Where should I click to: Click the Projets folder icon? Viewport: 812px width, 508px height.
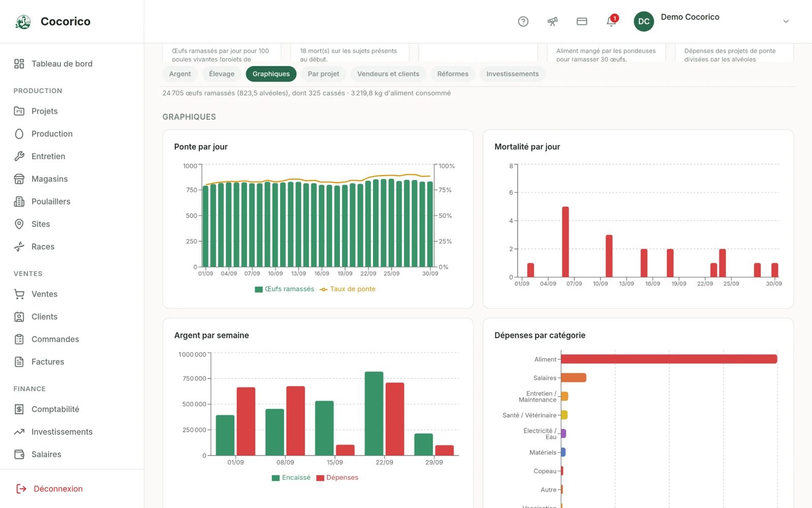click(19, 111)
